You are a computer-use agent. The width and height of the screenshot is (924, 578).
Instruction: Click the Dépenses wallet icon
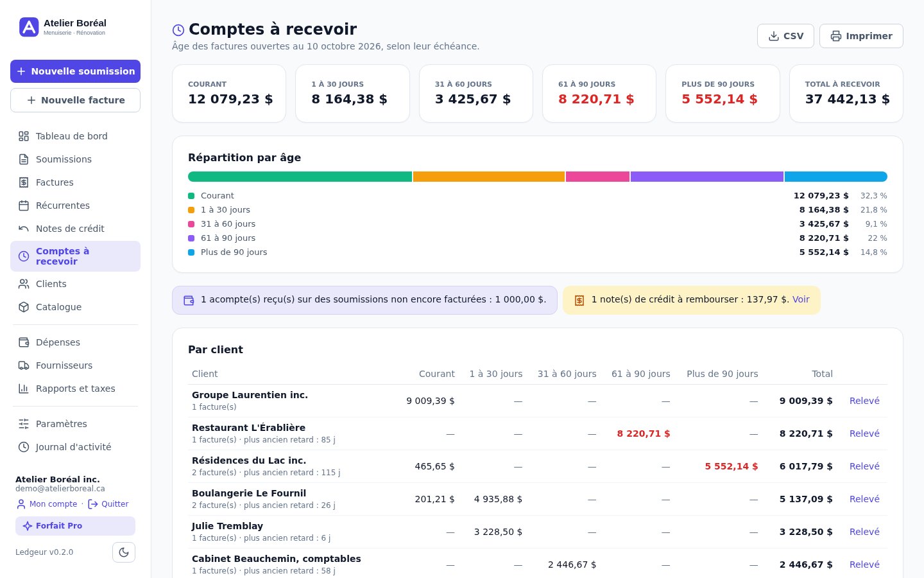(24, 342)
